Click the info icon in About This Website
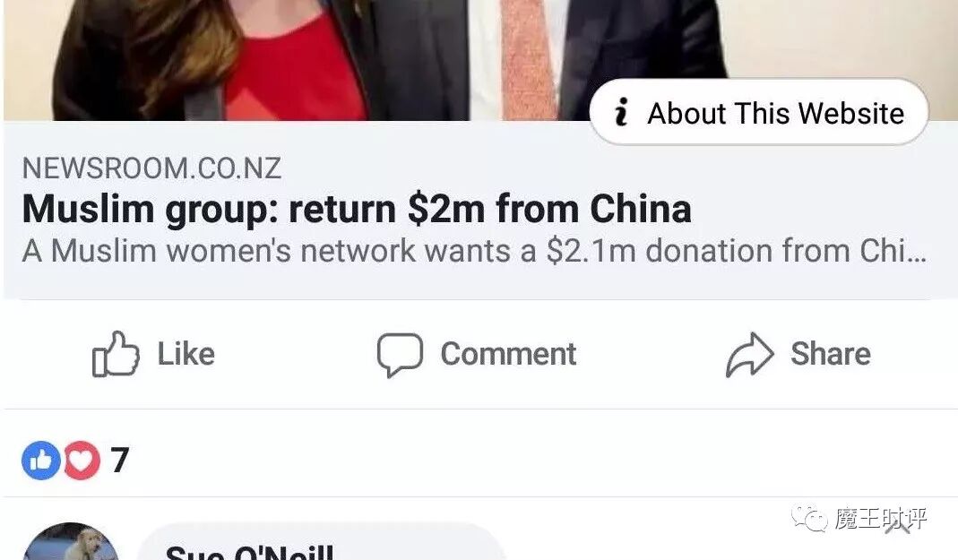This screenshot has width=958, height=560. click(621, 112)
